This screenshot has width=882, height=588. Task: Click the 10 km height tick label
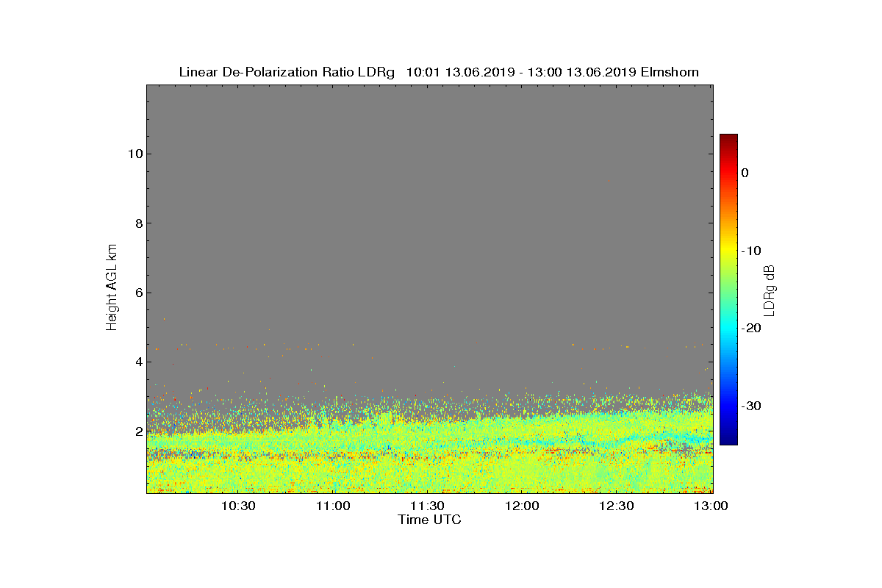(x=135, y=154)
